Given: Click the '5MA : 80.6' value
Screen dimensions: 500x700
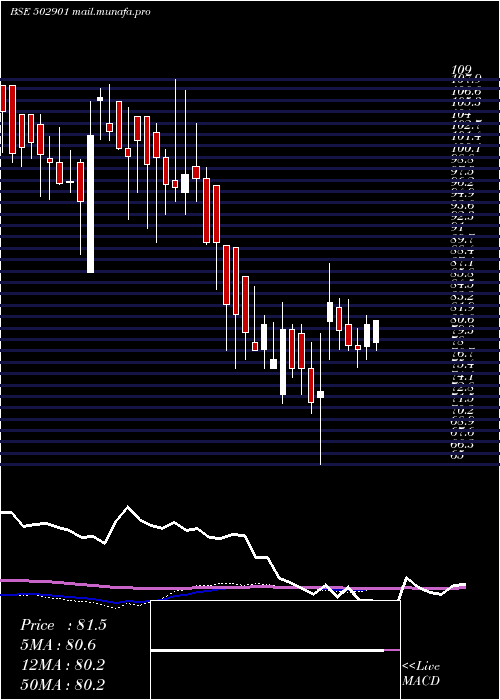Looking at the screenshot, I should (x=58, y=645).
